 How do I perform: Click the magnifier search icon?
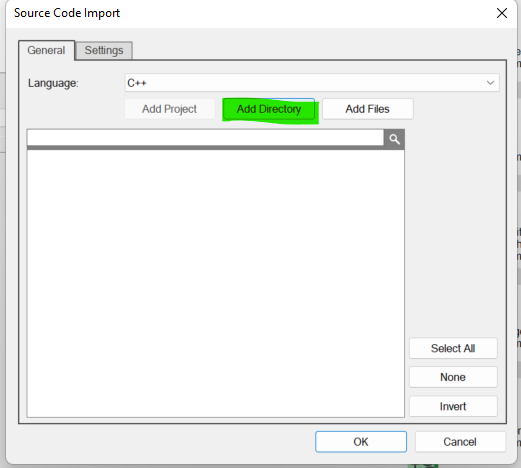[394, 139]
